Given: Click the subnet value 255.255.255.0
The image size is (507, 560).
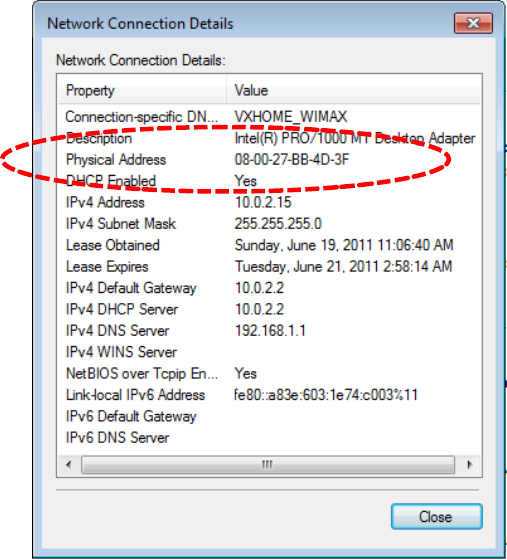Looking at the screenshot, I should coord(278,224).
